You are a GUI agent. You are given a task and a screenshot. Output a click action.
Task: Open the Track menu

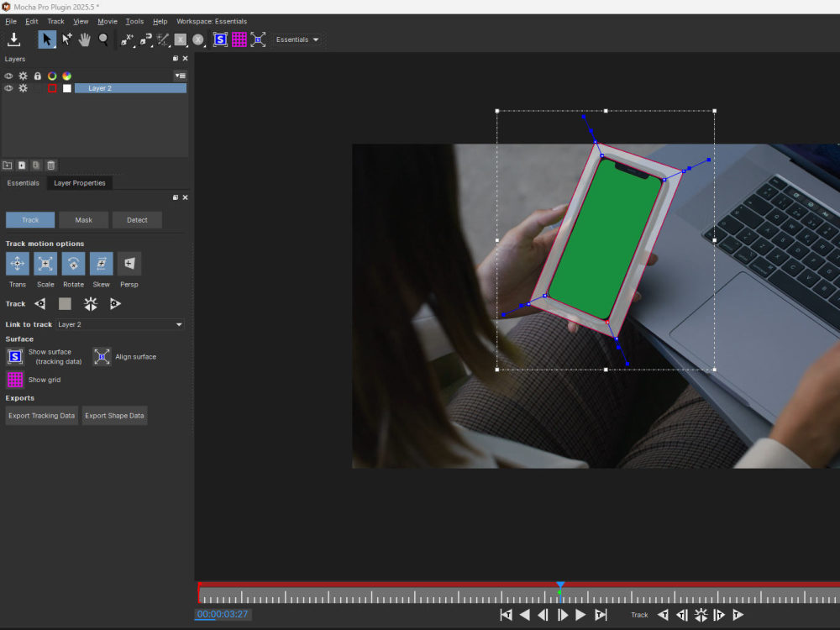tap(55, 22)
